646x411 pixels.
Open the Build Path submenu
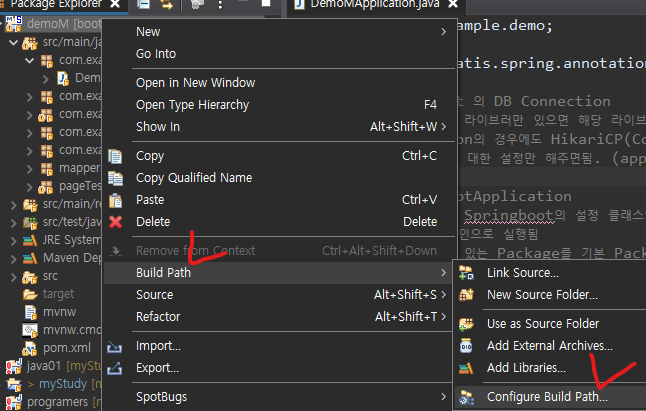(277, 273)
